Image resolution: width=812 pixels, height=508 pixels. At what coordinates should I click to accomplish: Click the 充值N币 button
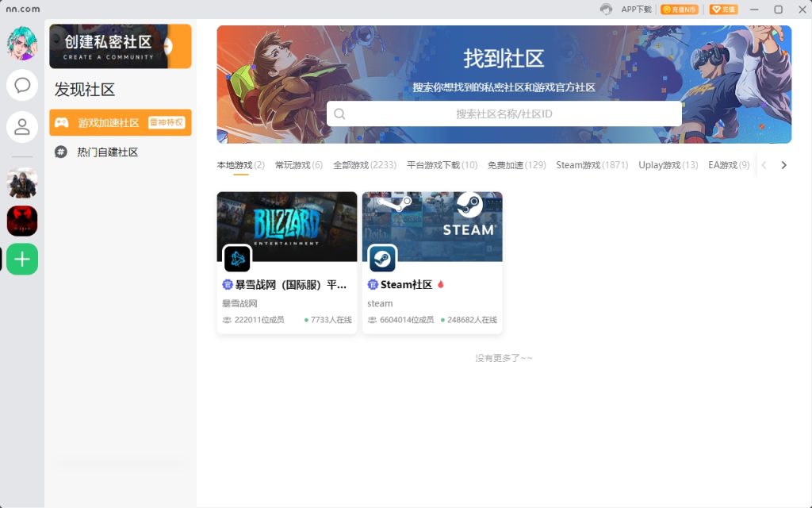pyautogui.click(x=680, y=10)
